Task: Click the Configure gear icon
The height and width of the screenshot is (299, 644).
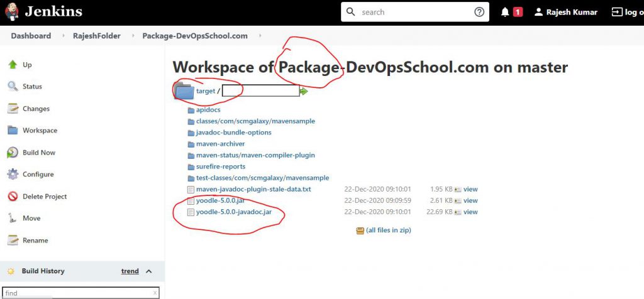Action: coord(12,175)
